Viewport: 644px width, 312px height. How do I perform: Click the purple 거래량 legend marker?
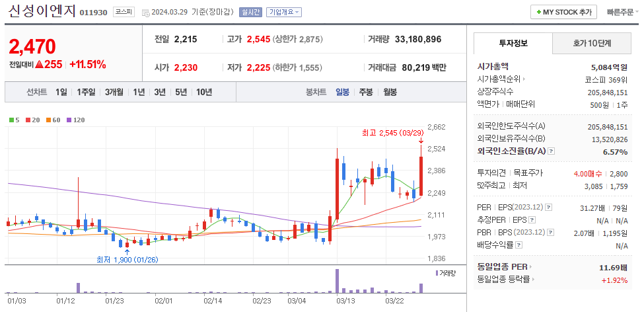[437, 273]
